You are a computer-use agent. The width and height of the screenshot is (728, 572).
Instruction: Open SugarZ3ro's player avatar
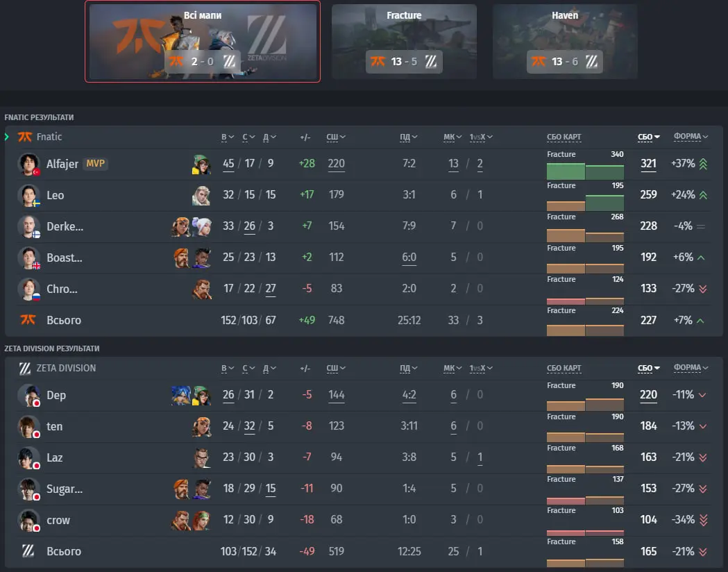pos(28,489)
